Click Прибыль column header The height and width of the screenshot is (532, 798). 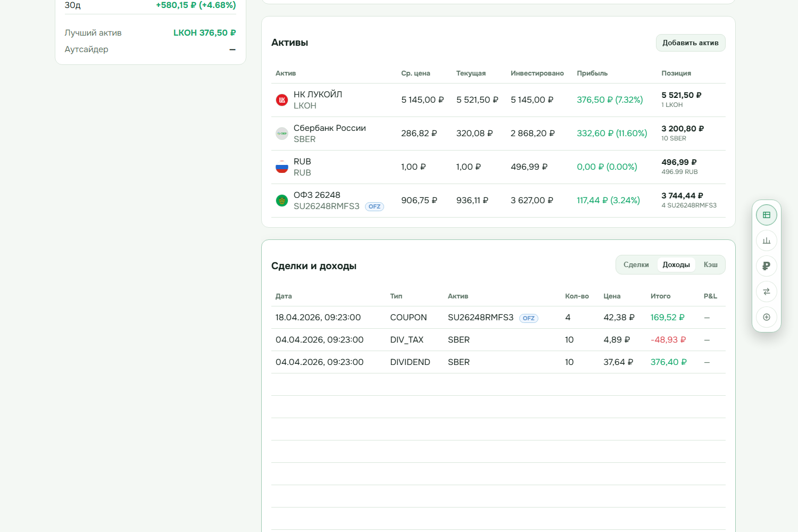click(592, 73)
